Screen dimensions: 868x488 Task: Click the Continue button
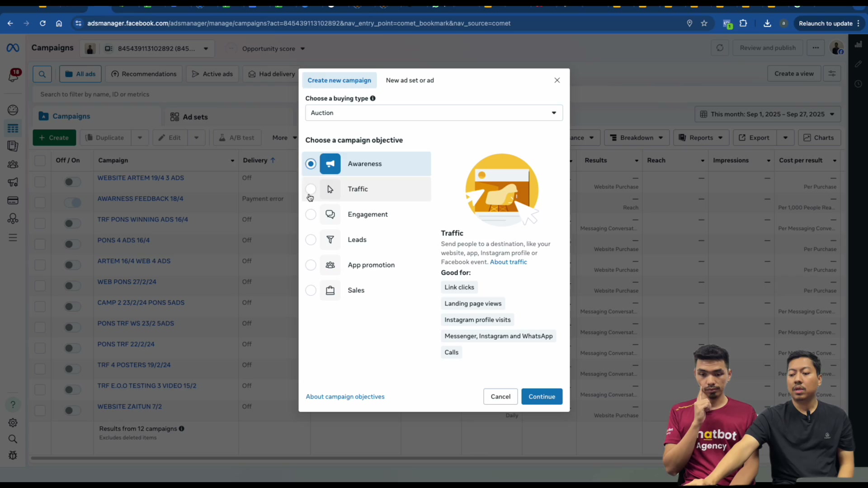pos(542,397)
